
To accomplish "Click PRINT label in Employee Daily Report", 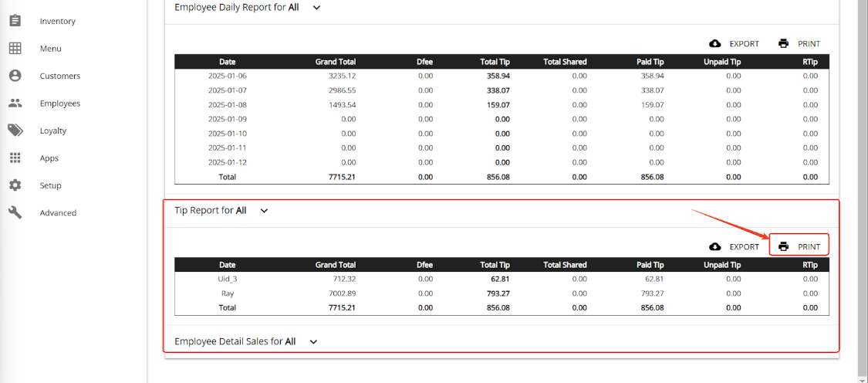I will tap(809, 44).
